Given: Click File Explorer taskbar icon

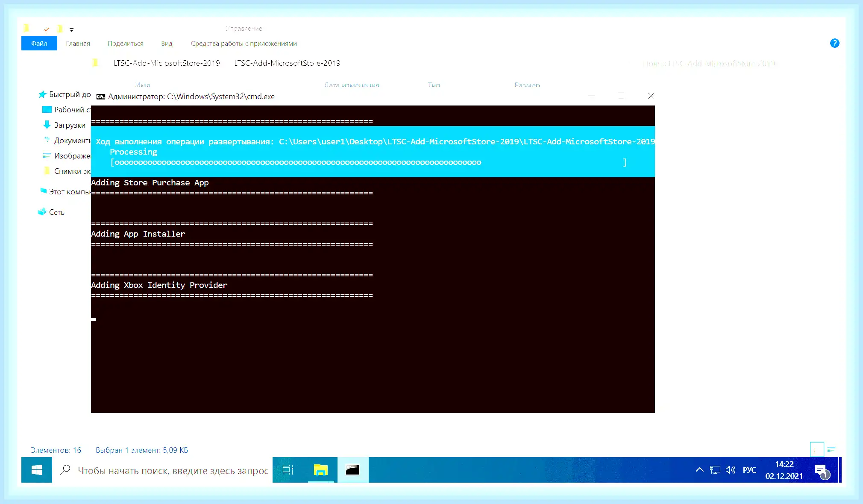Looking at the screenshot, I should 320,470.
